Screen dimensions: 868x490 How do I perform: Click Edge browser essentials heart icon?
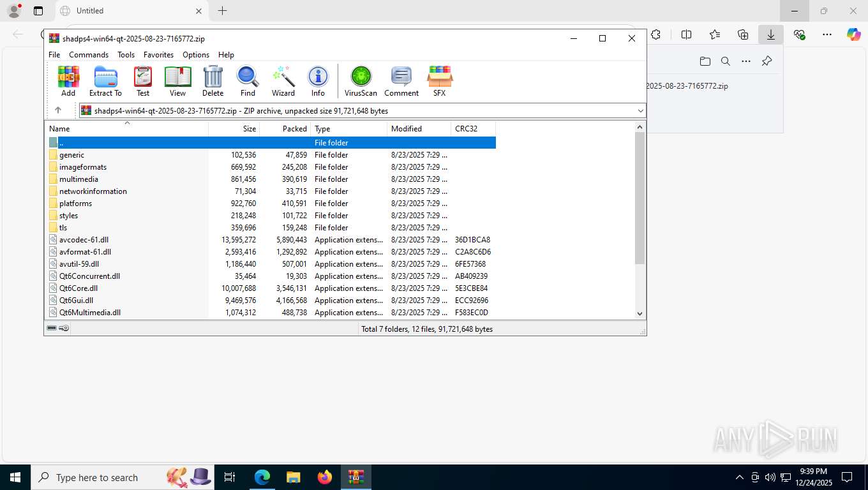coord(799,34)
